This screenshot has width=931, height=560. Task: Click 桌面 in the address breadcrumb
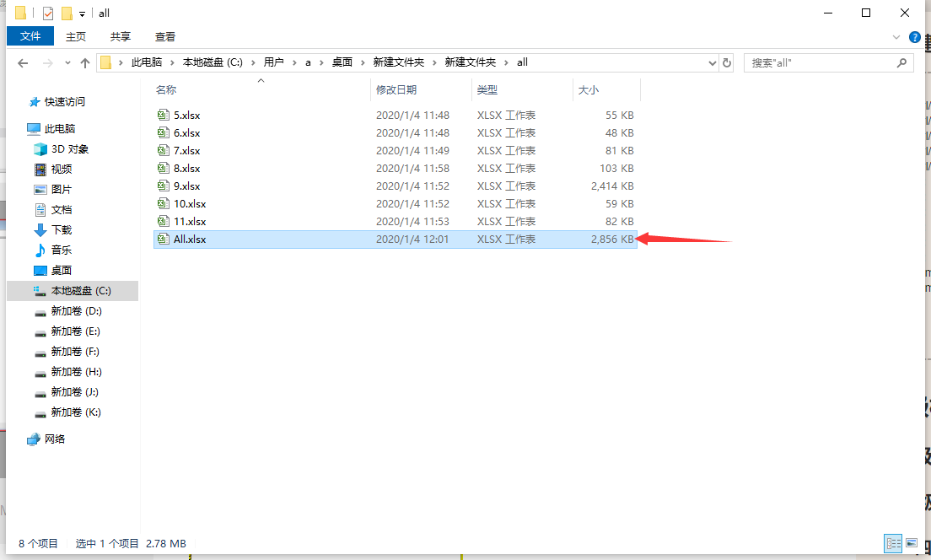point(342,62)
